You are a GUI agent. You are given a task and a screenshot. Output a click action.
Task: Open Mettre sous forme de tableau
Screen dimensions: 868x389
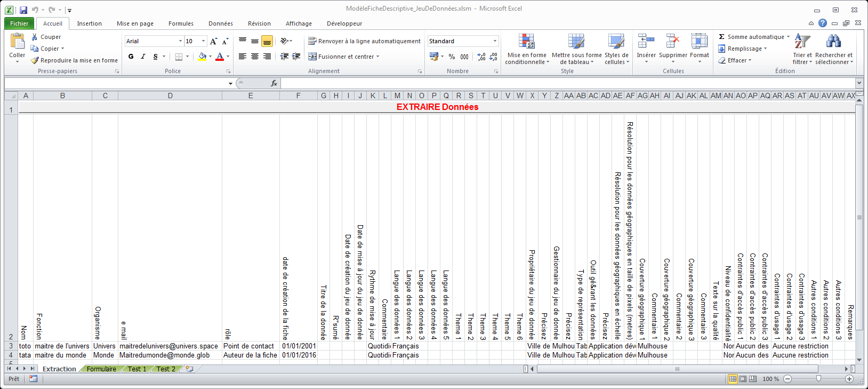point(576,49)
